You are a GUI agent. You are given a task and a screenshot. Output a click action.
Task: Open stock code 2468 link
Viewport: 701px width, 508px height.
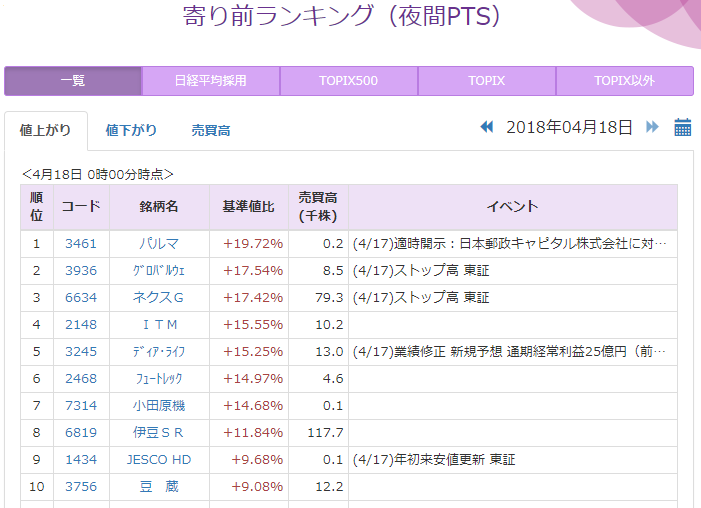pos(81,379)
